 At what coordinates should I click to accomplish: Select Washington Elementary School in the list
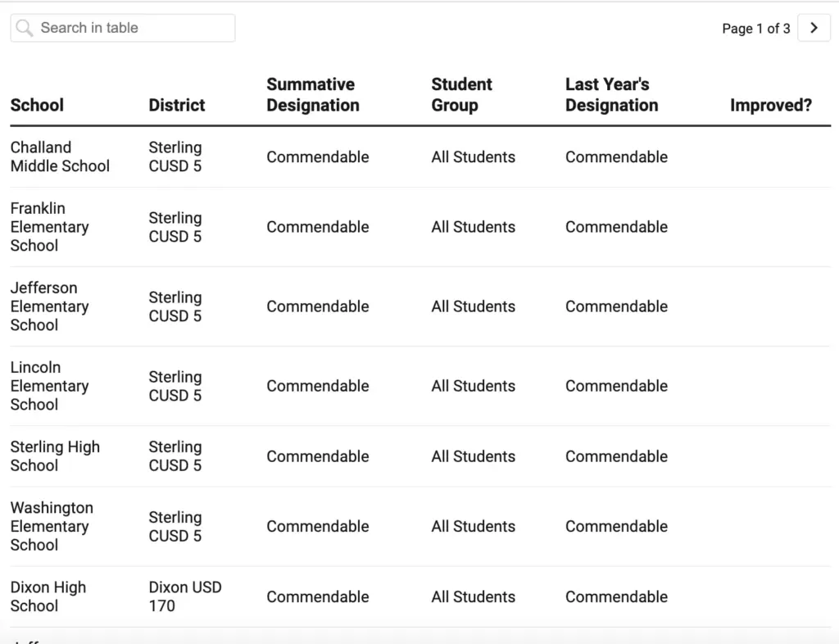[52, 526]
